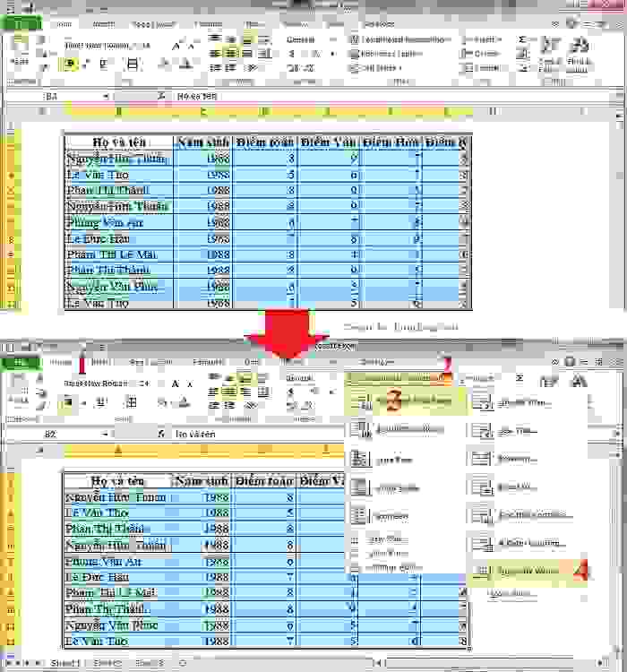This screenshot has width=627, height=672.
Task: Open Font name box in upper window
Action: click(101, 46)
